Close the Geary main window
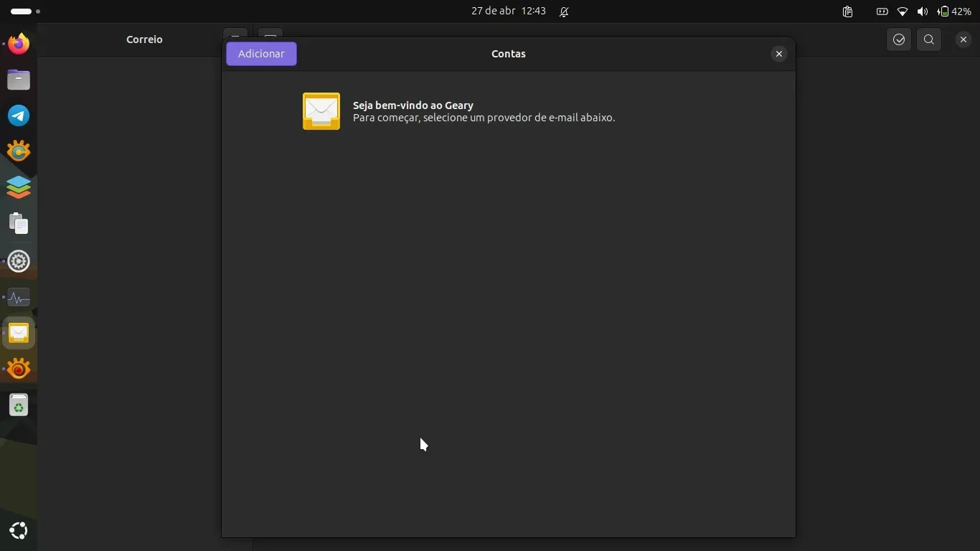The width and height of the screenshot is (980, 551). point(963,39)
